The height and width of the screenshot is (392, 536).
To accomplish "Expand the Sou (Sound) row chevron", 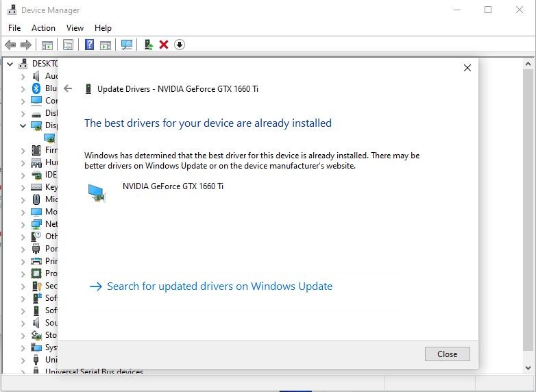I will coord(23,323).
